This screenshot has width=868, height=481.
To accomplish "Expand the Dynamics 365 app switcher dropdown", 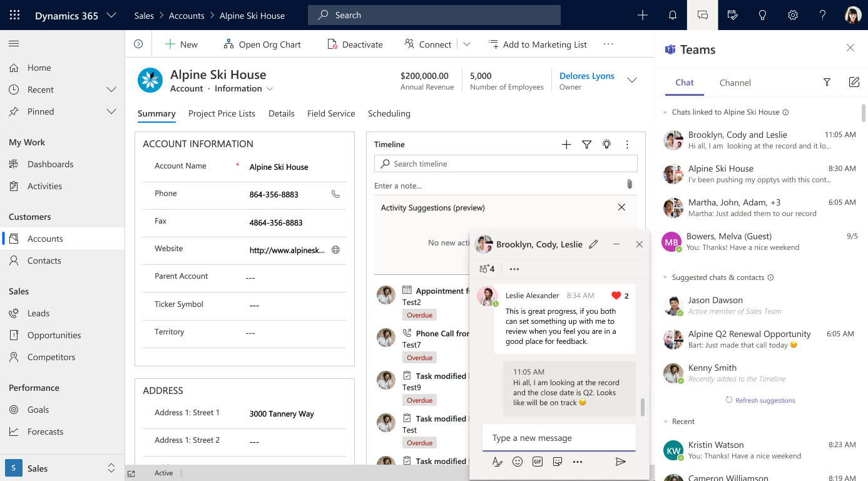I will tap(111, 15).
